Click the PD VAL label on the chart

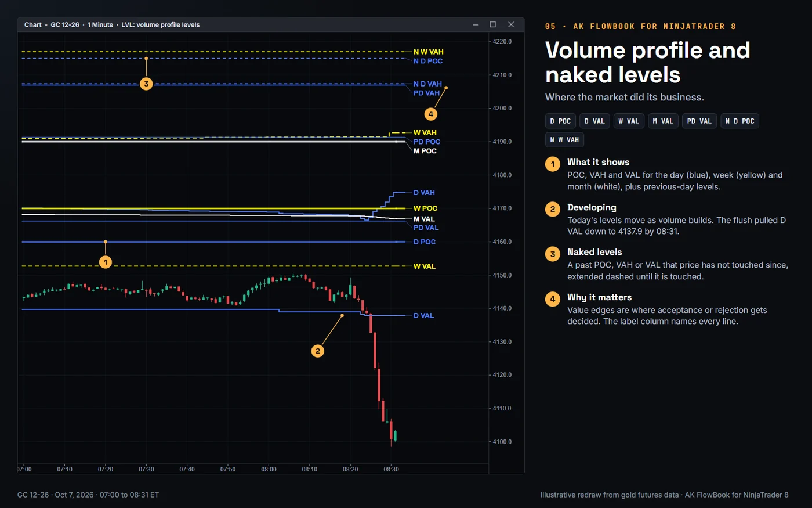(426, 228)
